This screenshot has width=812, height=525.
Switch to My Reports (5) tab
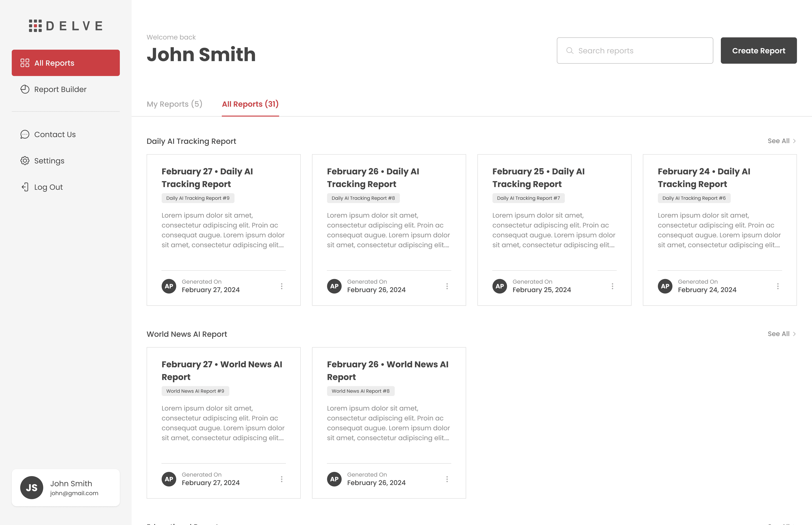174,104
